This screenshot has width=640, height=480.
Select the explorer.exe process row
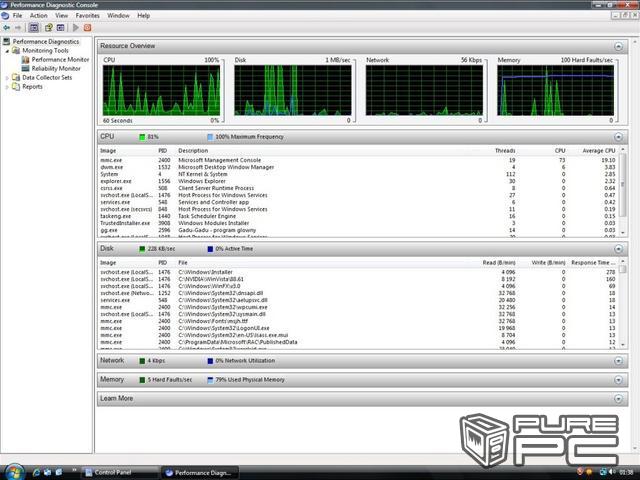click(x=358, y=181)
